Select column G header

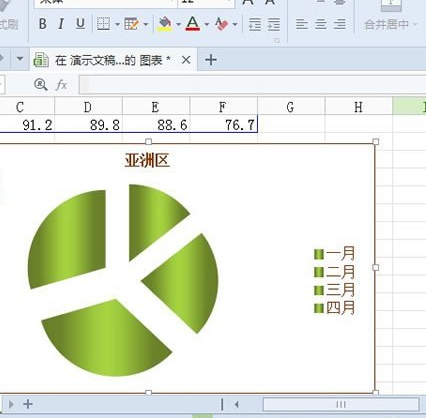pos(291,107)
